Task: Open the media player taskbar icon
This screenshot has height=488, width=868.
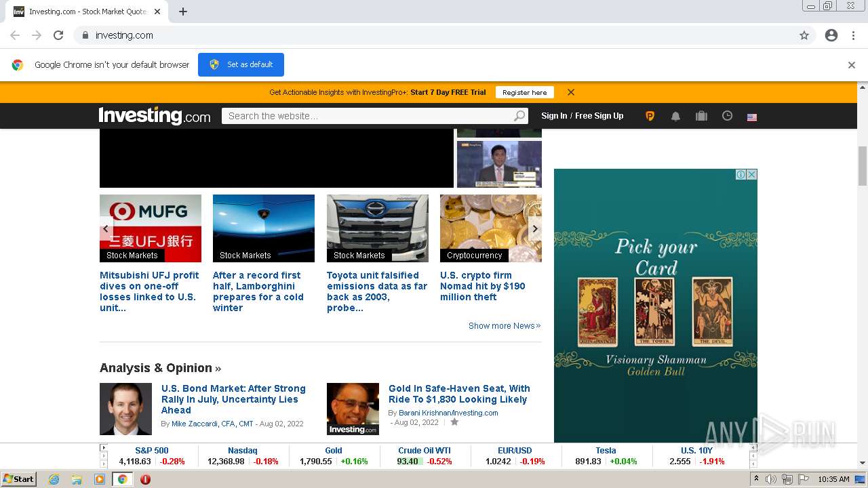Action: pyautogui.click(x=100, y=479)
